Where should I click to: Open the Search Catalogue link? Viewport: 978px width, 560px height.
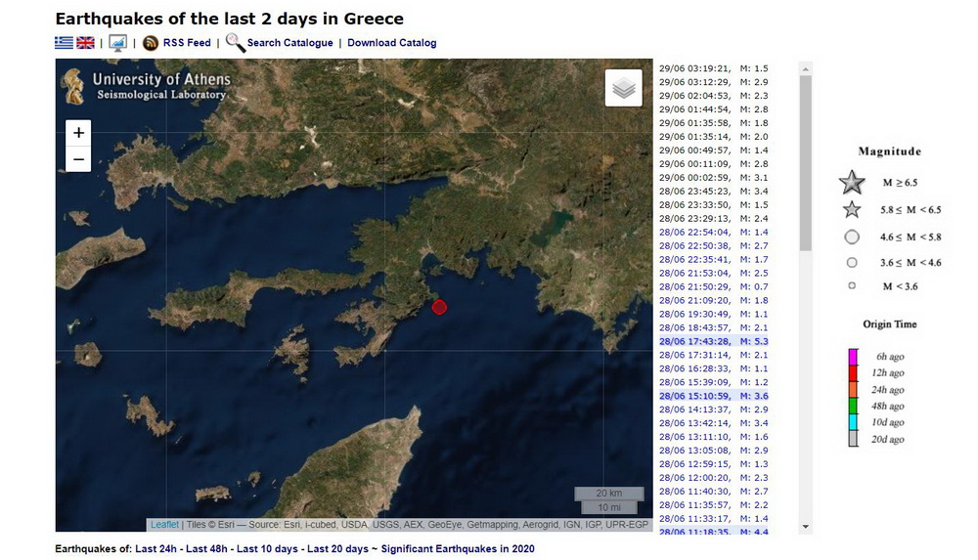(289, 43)
